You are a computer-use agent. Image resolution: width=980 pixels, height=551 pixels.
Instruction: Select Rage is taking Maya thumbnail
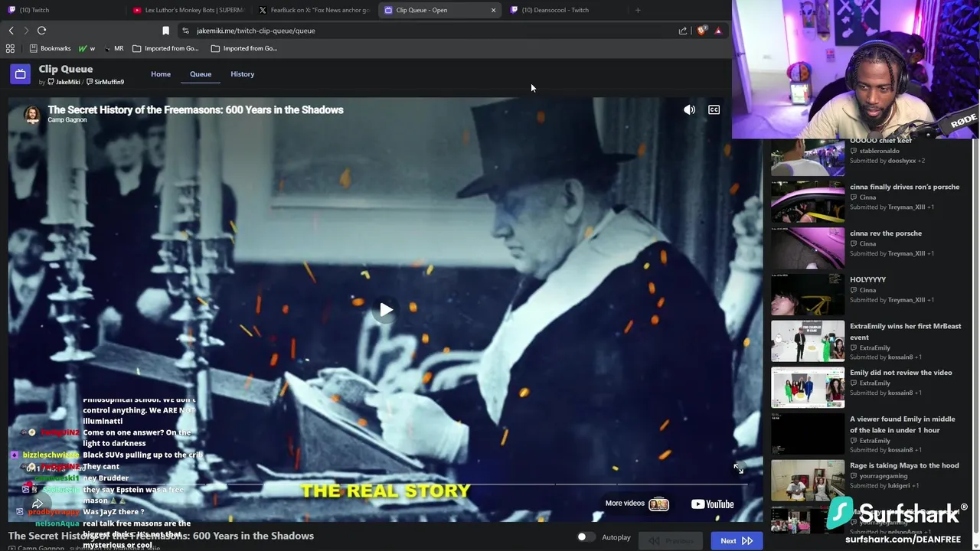(807, 480)
